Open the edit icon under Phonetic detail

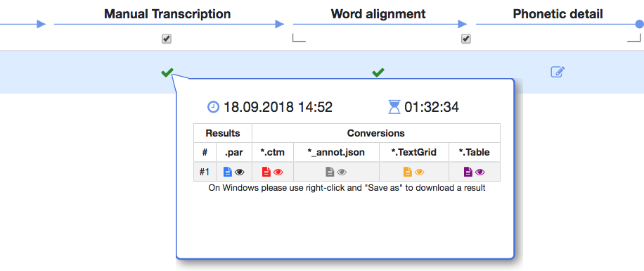(558, 72)
